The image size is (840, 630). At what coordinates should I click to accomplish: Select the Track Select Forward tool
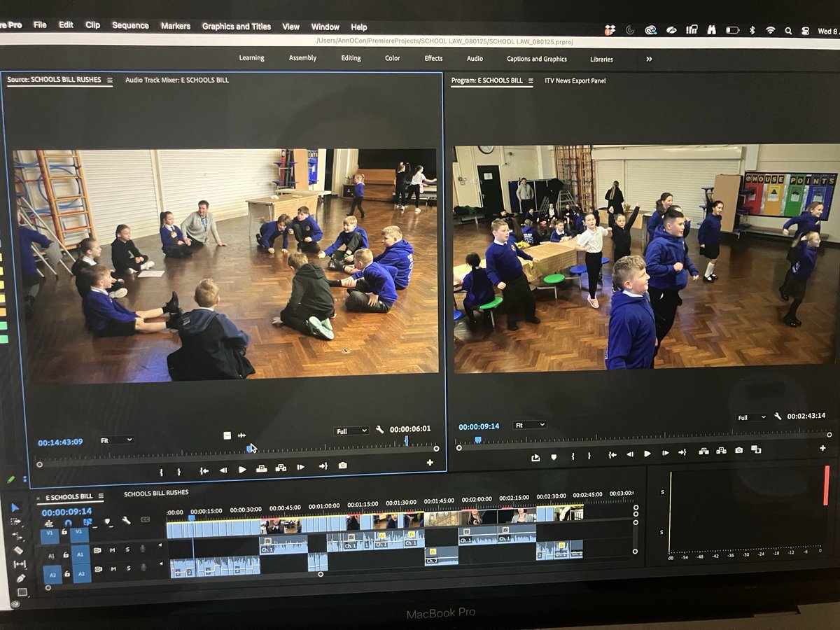click(x=16, y=521)
